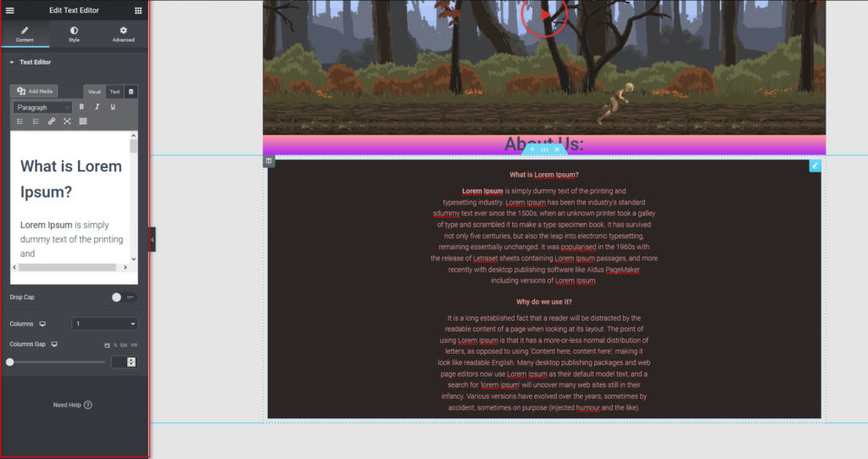Click the About Us heading
The image size is (868, 459).
(x=544, y=144)
